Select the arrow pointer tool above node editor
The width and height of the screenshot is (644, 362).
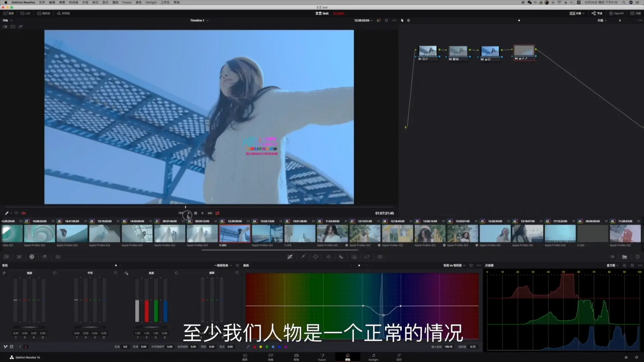(402, 20)
